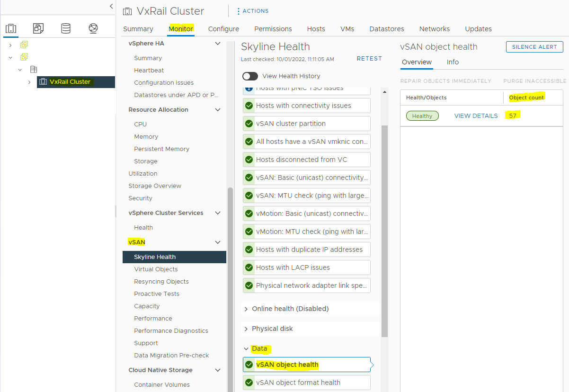
Task: Open the Networking inventory globe icon
Action: pyautogui.click(x=93, y=28)
